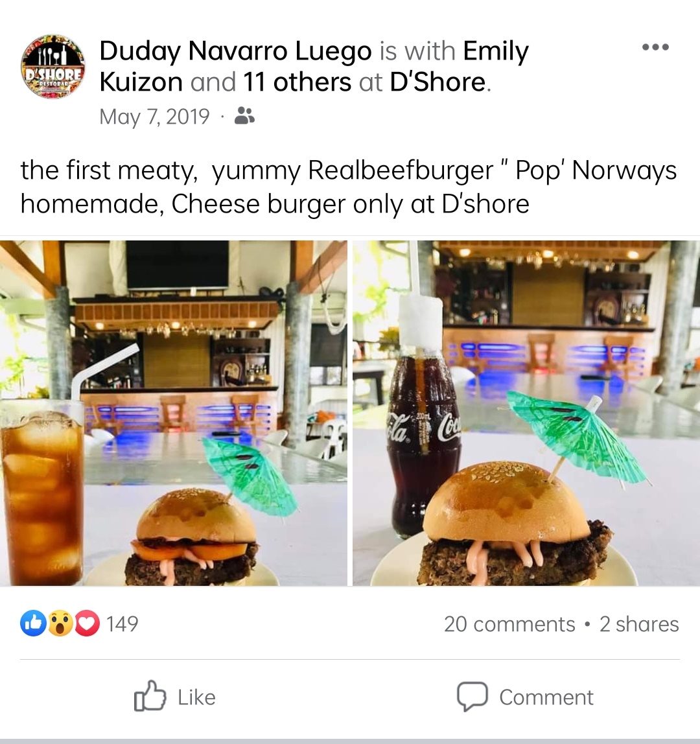Click the Wow reaction emoji
Viewport: 700px width, 744px height.
(60, 623)
